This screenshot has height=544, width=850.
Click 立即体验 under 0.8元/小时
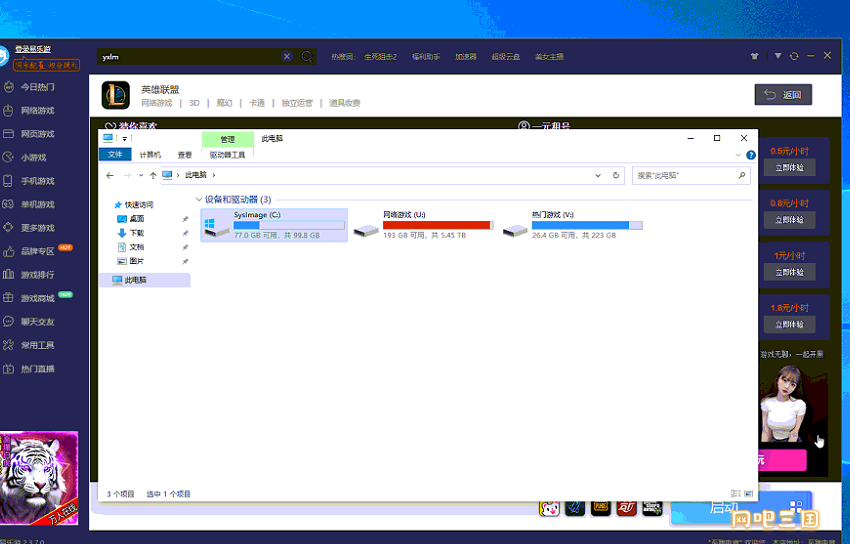[789, 219]
